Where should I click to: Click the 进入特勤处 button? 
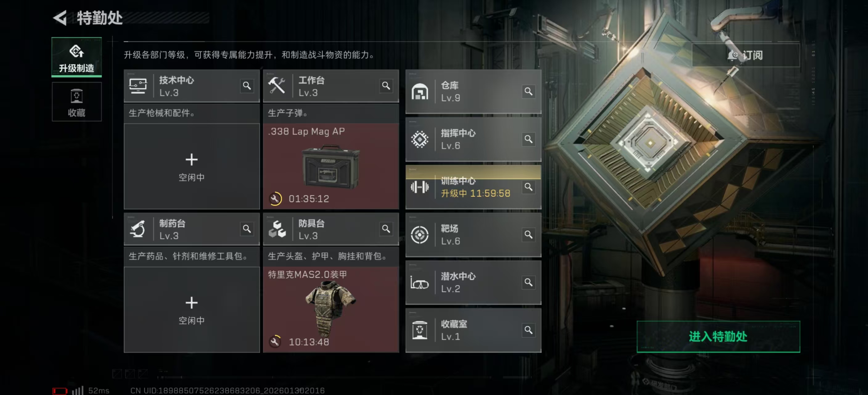coord(718,336)
